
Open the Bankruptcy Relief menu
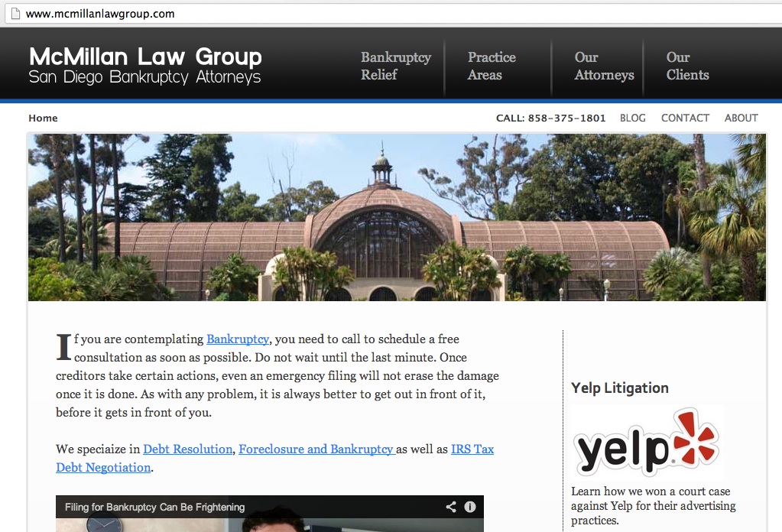[x=396, y=66]
